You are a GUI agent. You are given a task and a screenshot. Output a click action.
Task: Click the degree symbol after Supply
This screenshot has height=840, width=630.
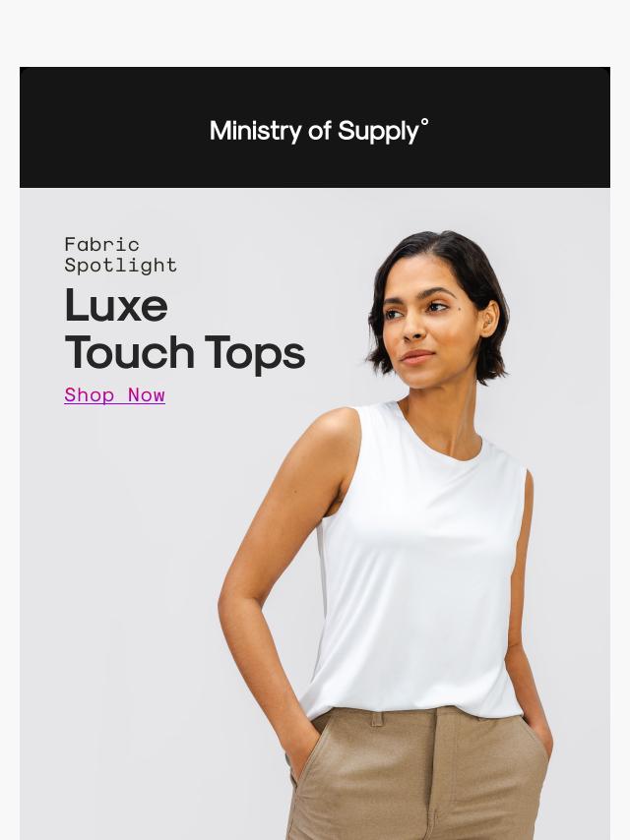pyautogui.click(x=424, y=122)
